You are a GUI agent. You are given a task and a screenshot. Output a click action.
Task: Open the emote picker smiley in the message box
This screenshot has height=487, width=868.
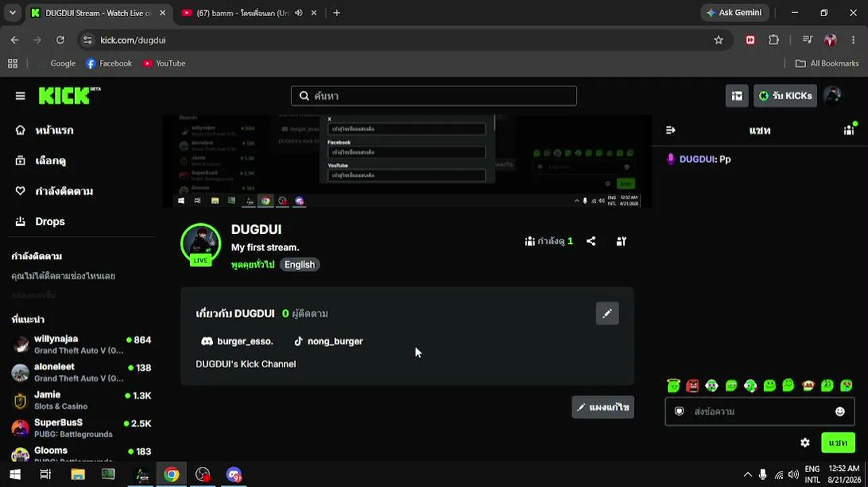coord(840,411)
